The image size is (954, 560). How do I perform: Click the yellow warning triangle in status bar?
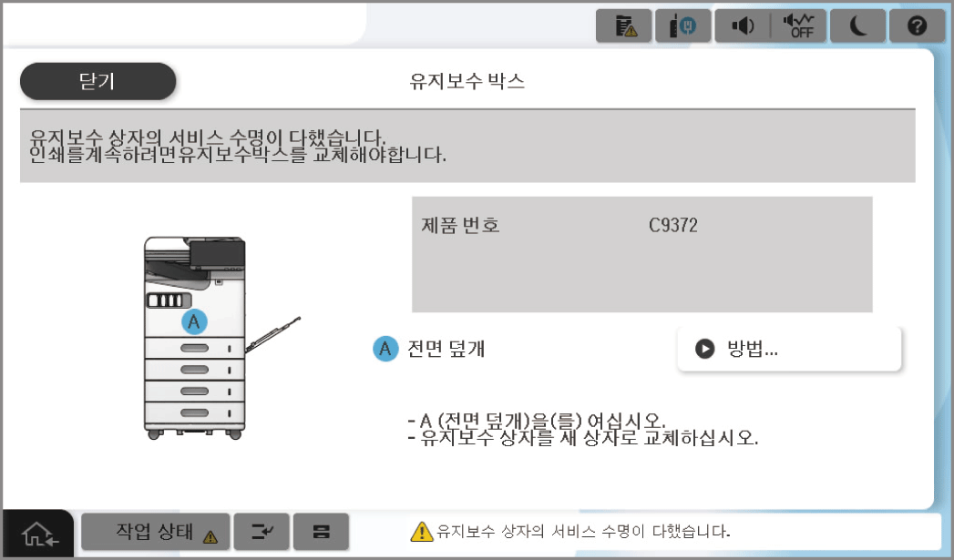point(421,532)
